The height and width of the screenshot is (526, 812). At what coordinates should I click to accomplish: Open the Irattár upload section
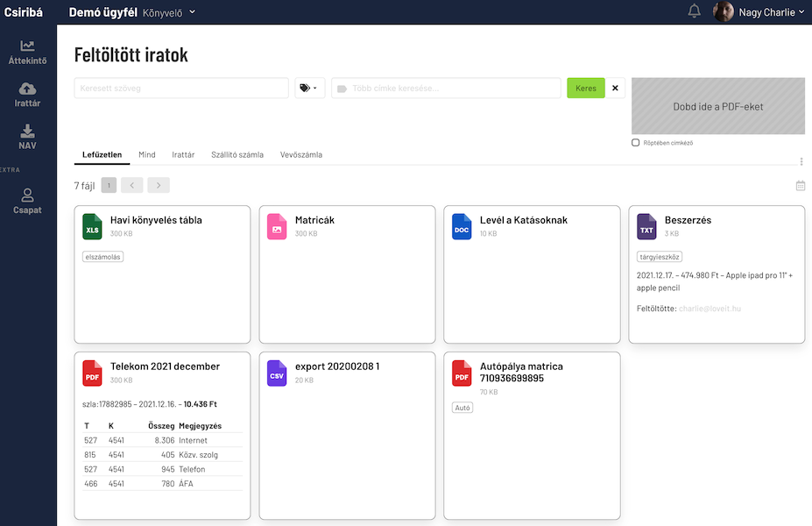(x=27, y=95)
